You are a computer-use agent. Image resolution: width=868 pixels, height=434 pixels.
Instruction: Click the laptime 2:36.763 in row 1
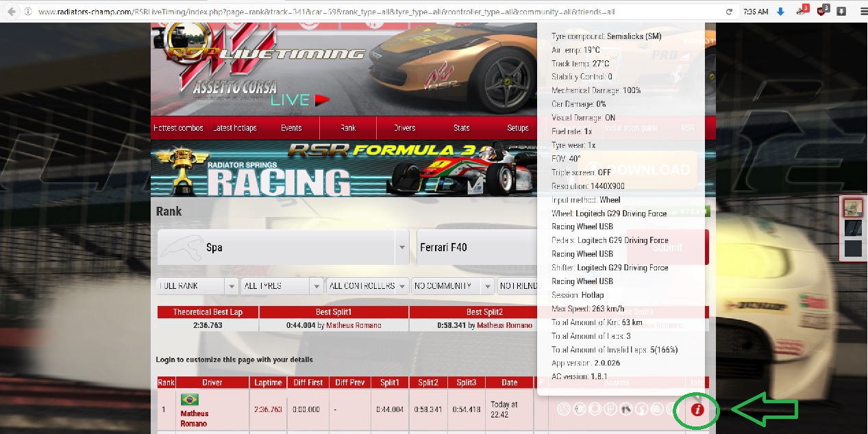(268, 409)
